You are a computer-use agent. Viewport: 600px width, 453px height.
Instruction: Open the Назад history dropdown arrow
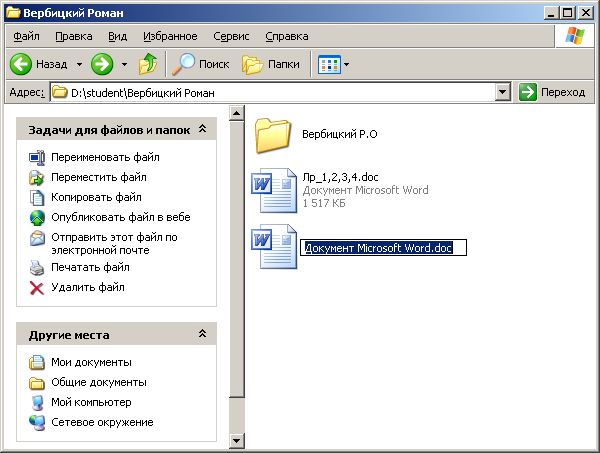79,64
